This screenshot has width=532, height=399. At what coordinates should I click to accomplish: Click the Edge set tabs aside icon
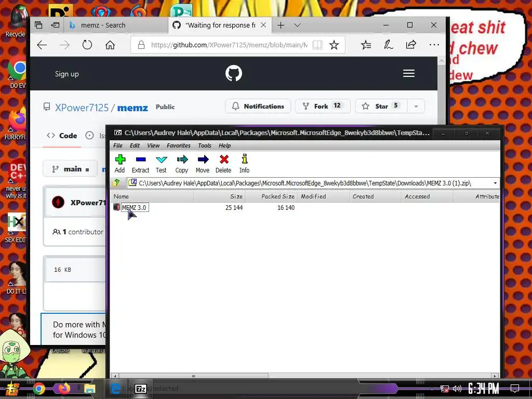[55, 25]
